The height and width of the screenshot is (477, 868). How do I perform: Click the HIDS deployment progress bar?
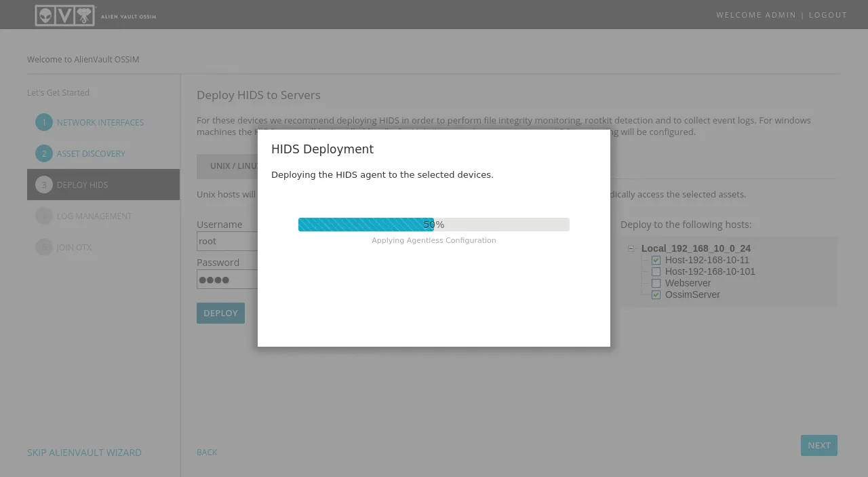pos(433,225)
